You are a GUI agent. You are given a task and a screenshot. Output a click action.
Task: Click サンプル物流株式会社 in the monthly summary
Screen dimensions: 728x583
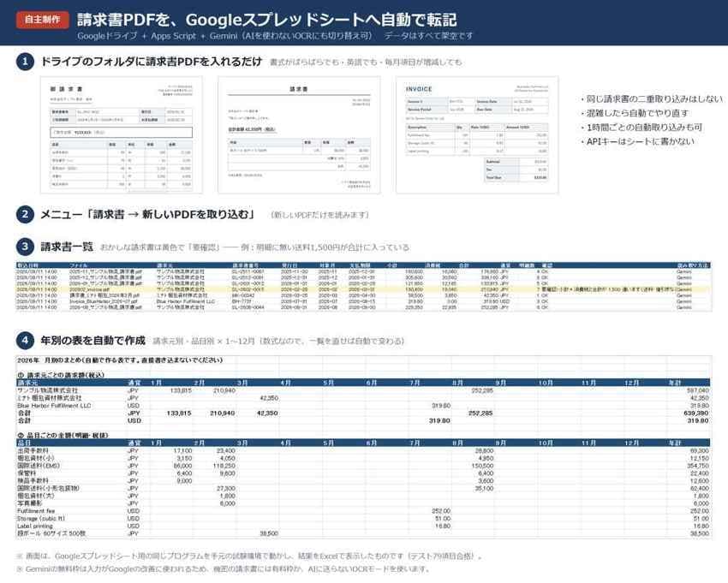pyautogui.click(x=47, y=391)
